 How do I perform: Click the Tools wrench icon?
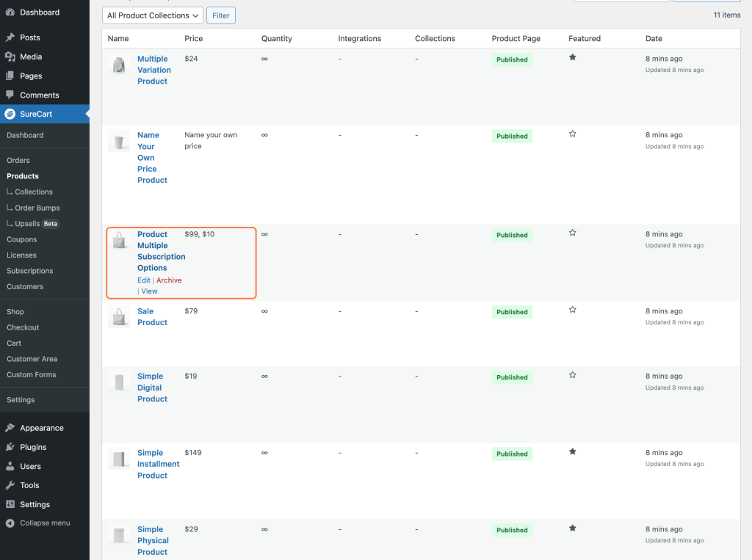[10, 485]
